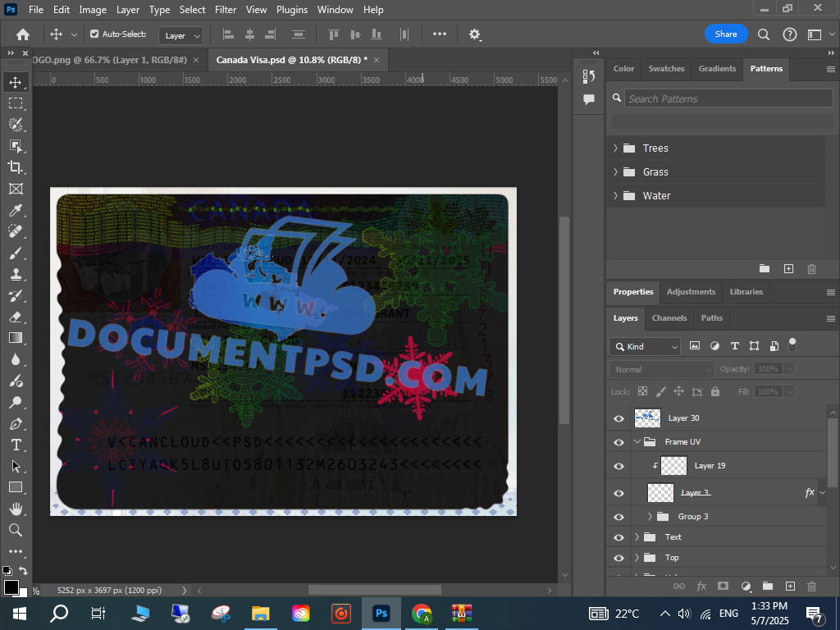Select the History Brush tool
This screenshot has width=840, height=630.
coord(16,295)
